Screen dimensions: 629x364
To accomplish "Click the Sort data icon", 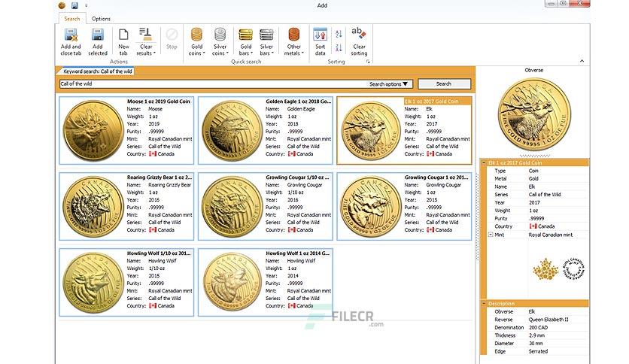I will click(x=320, y=35).
